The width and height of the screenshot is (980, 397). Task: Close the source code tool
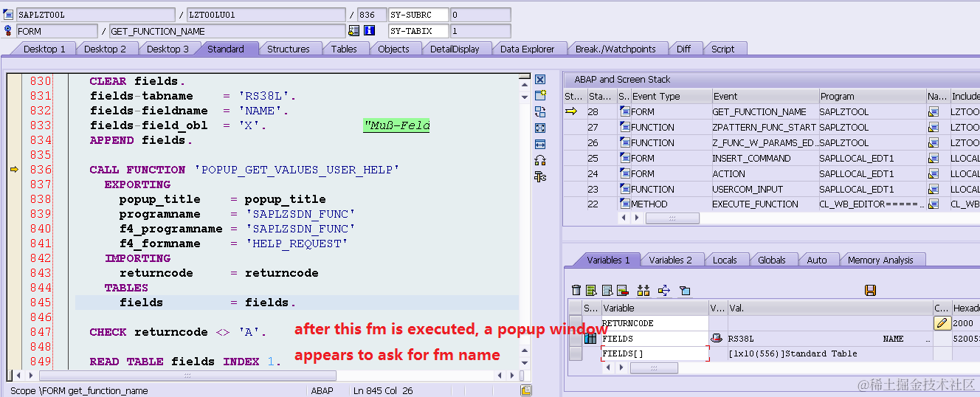(x=540, y=80)
